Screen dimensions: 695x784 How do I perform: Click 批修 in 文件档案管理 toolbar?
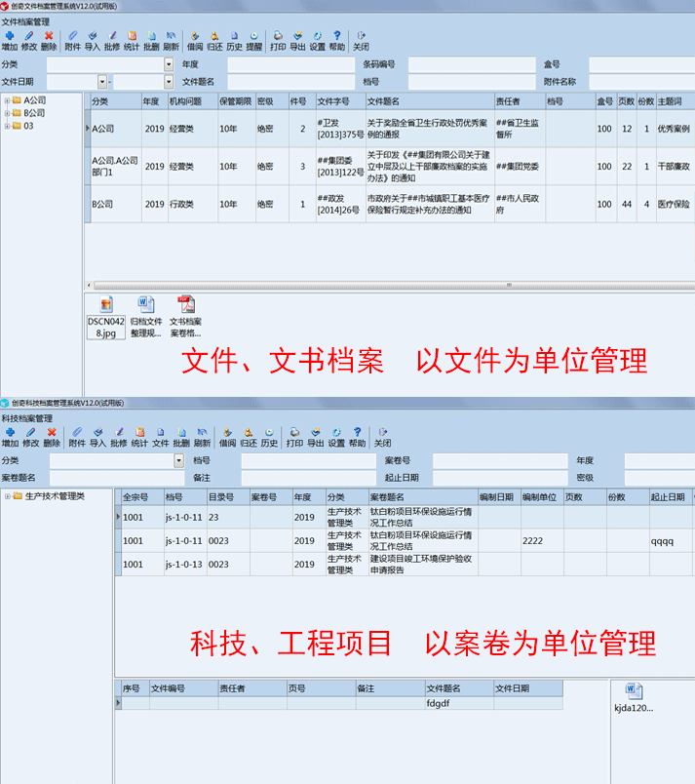tap(112, 41)
